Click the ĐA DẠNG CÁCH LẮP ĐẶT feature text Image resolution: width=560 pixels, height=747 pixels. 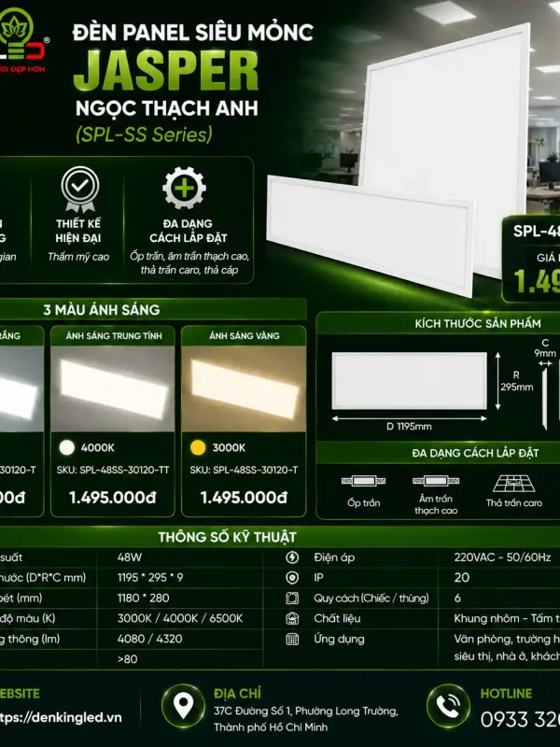(188, 231)
